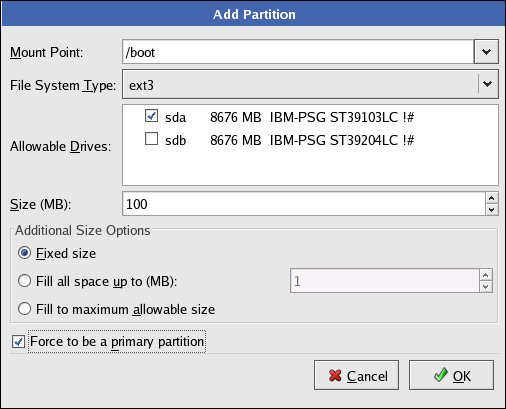Increase Size (MB) with up arrow
This screenshot has width=506, height=409.
(492, 198)
